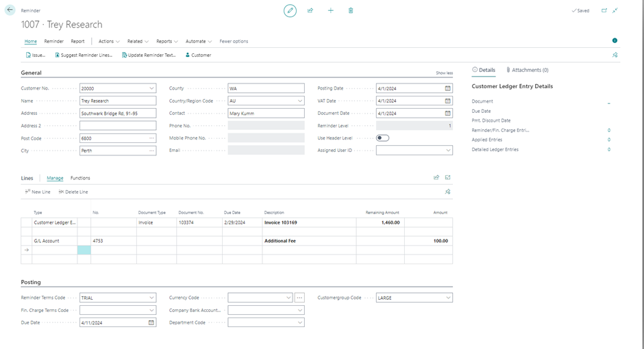
Task: Expand the Lines section to full view
Action: [447, 177]
